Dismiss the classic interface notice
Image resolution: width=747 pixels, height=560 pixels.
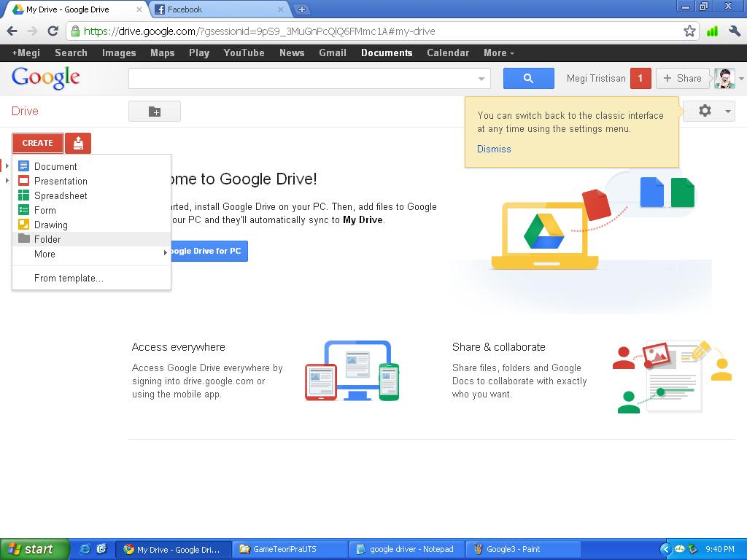tap(494, 149)
